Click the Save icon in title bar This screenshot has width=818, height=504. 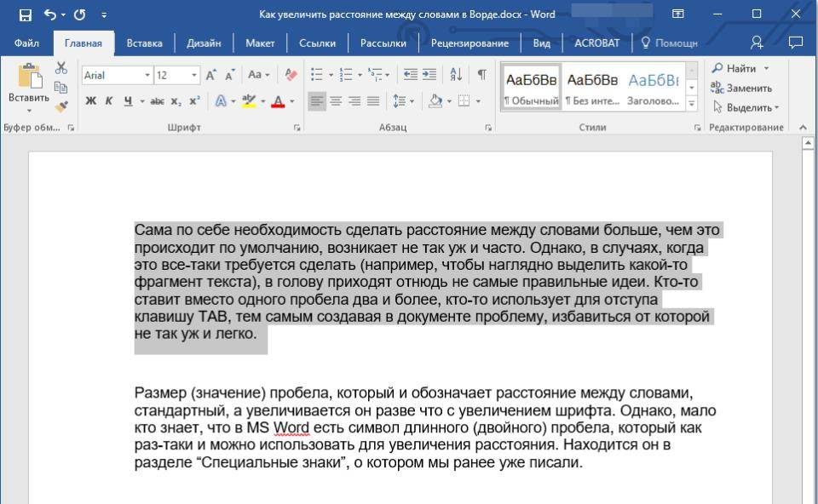25,14
